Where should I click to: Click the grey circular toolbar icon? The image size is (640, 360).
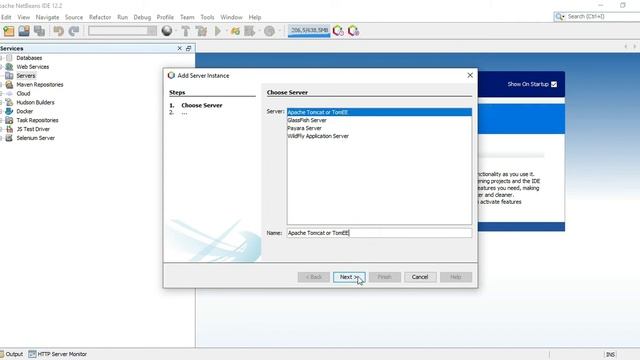pos(269,31)
